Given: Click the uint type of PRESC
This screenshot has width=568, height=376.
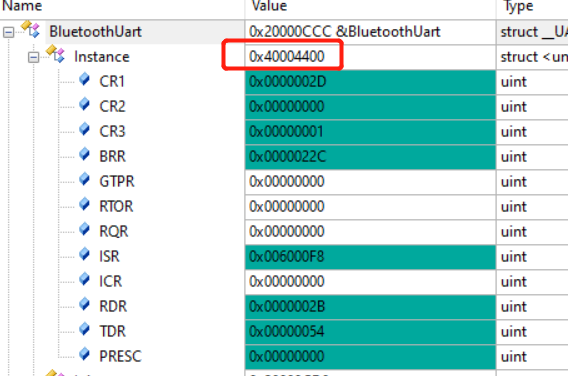Looking at the screenshot, I should pyautogui.click(x=532, y=357).
